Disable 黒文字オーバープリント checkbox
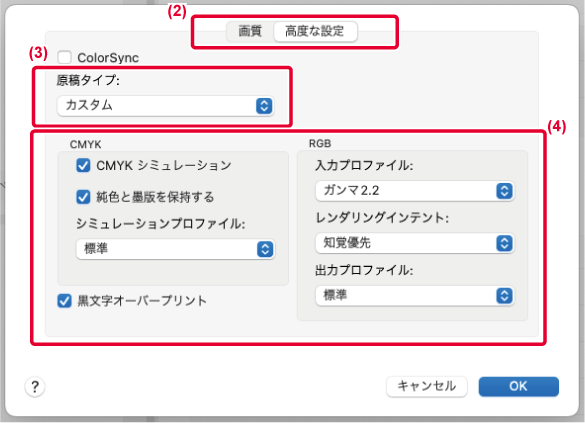The width and height of the screenshot is (585, 423). coord(65,301)
